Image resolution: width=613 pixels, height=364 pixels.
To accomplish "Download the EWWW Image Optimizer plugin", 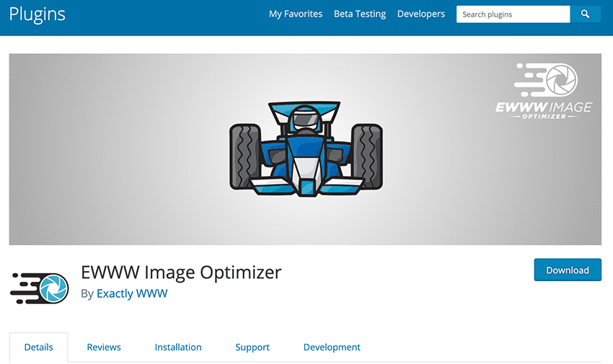I will point(568,270).
